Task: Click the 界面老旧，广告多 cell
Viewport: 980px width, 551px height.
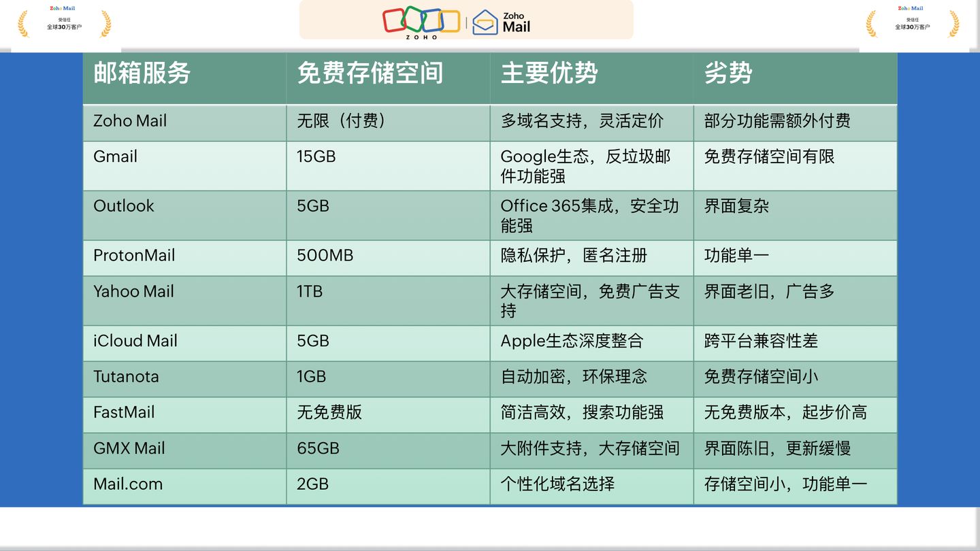Action: tap(795, 301)
